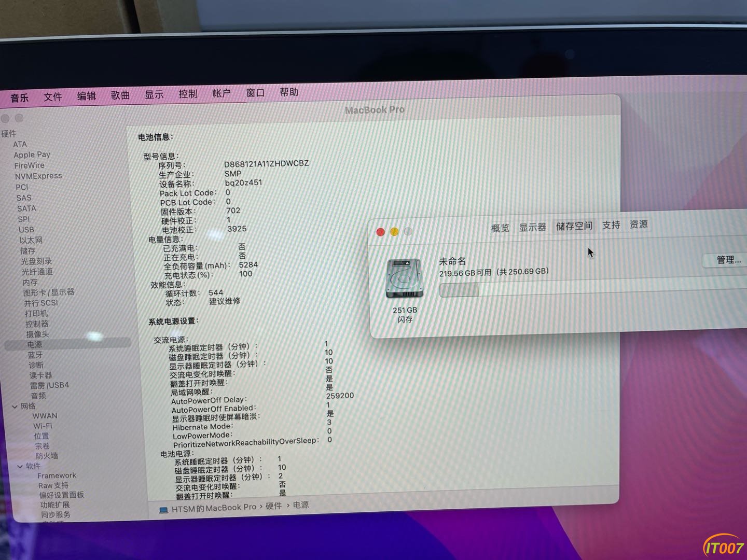Image resolution: width=747 pixels, height=560 pixels.
Task: Click the 管理... button
Action: point(728,260)
